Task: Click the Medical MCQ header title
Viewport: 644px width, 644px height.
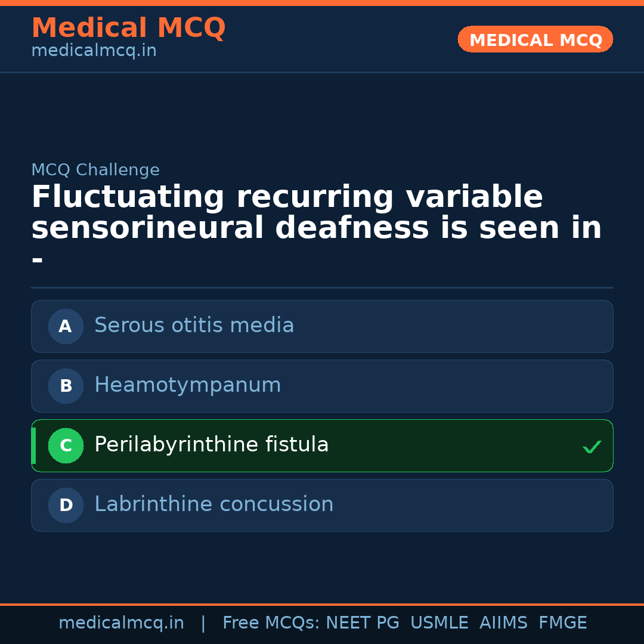Action: point(128,28)
